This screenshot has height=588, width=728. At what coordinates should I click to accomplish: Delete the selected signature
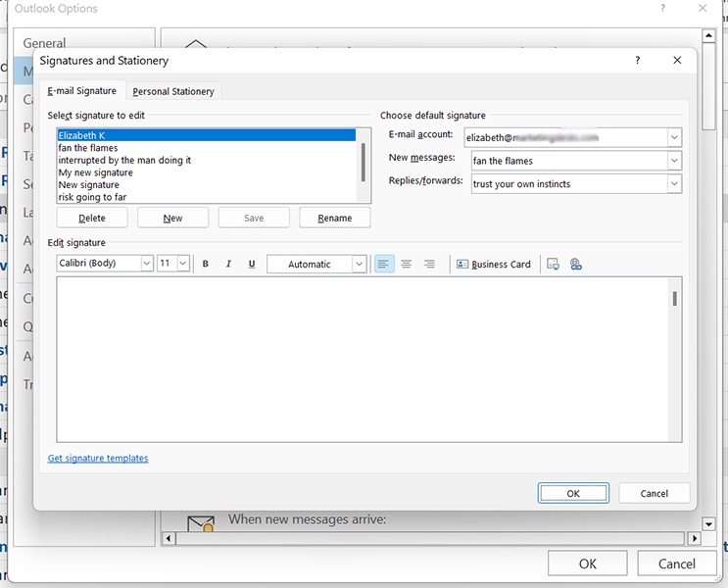tap(92, 218)
